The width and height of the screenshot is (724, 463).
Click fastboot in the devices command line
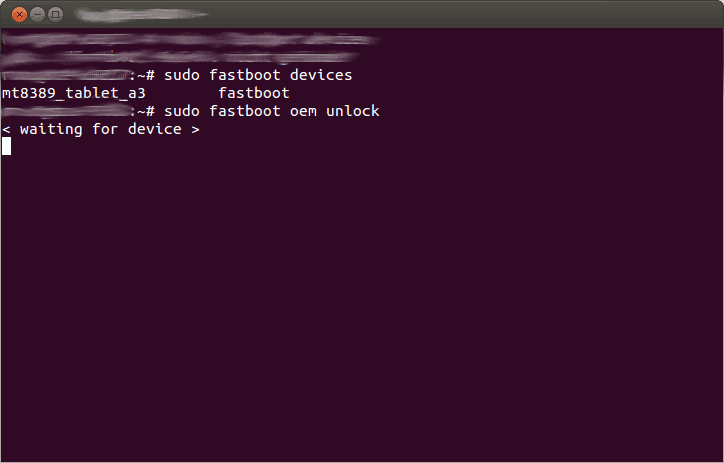pos(245,75)
